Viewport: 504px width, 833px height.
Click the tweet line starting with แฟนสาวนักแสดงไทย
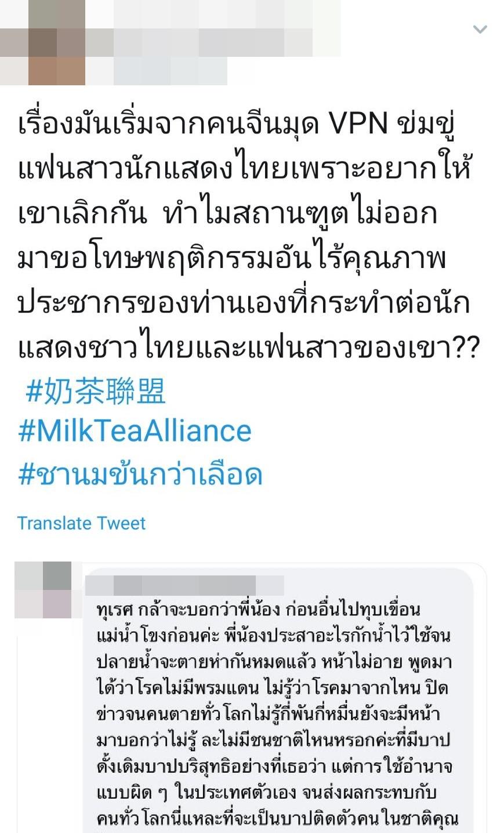244,170
